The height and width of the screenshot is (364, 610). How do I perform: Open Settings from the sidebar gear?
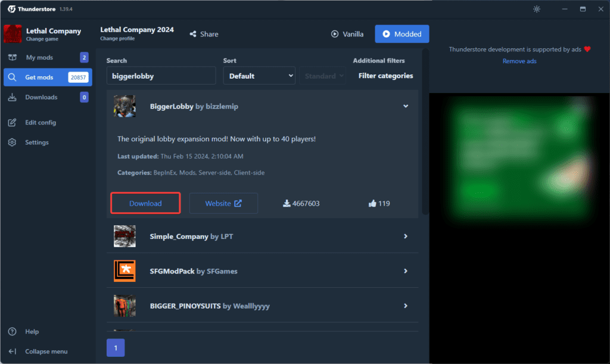click(x=12, y=142)
